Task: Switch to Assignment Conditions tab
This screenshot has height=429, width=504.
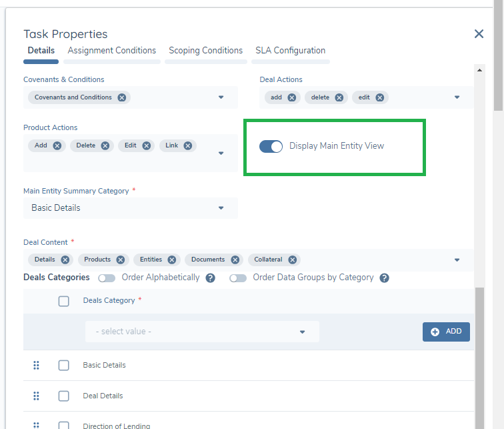Action: [112, 51]
